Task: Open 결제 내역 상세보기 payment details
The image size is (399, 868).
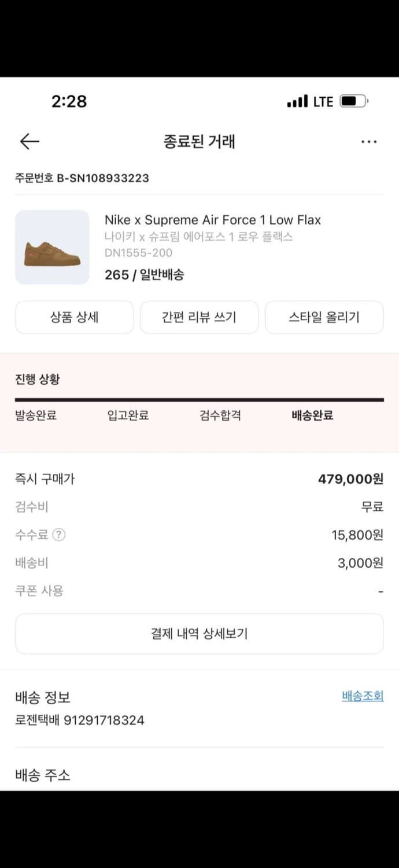Action: (x=199, y=634)
